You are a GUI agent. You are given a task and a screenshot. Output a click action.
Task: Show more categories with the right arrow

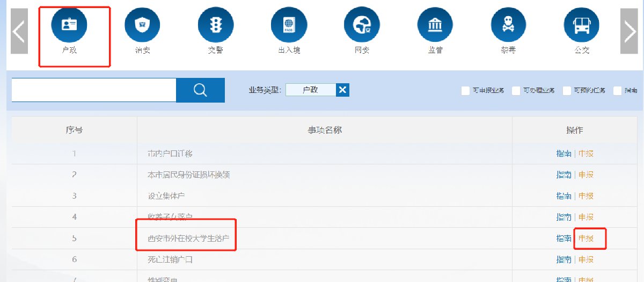(x=629, y=31)
